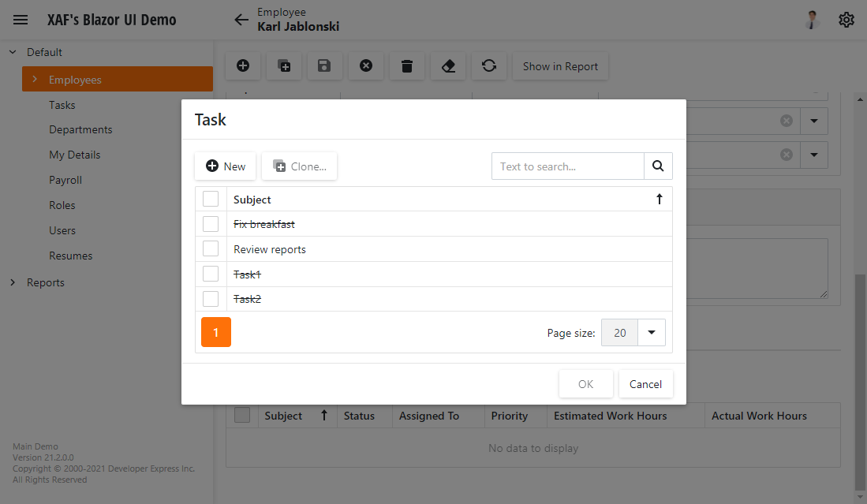Image resolution: width=867 pixels, height=504 pixels.
Task: Click the Show in Report button
Action: (560, 65)
